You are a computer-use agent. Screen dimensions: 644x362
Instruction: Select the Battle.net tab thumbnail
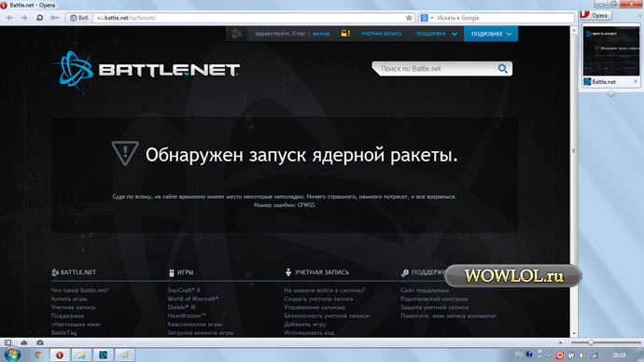coord(611,51)
